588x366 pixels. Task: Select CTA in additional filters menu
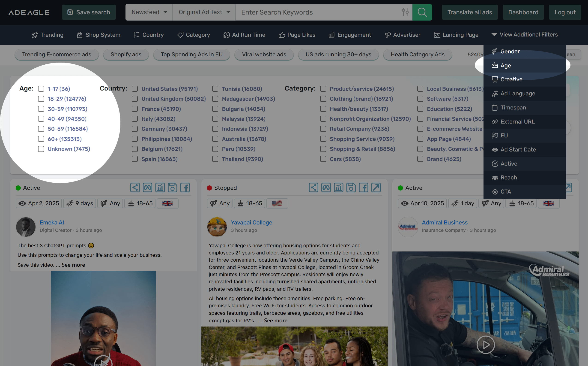(x=525, y=192)
